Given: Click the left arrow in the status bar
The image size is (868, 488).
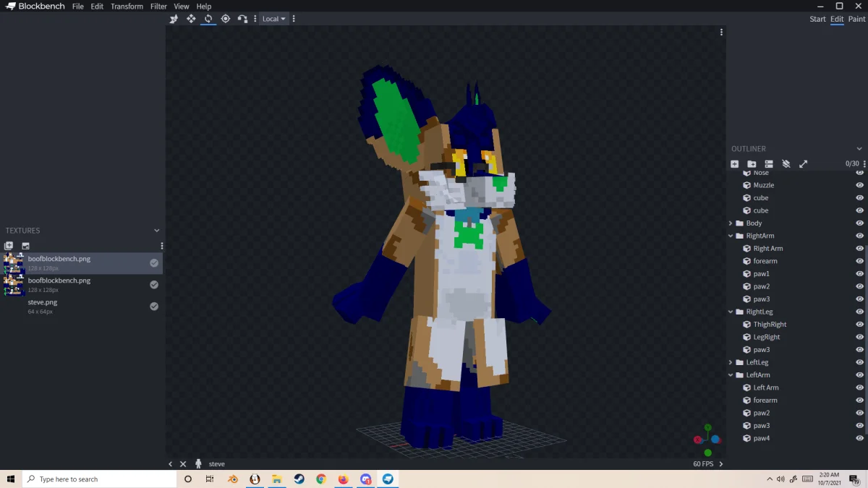Looking at the screenshot, I should [171, 464].
